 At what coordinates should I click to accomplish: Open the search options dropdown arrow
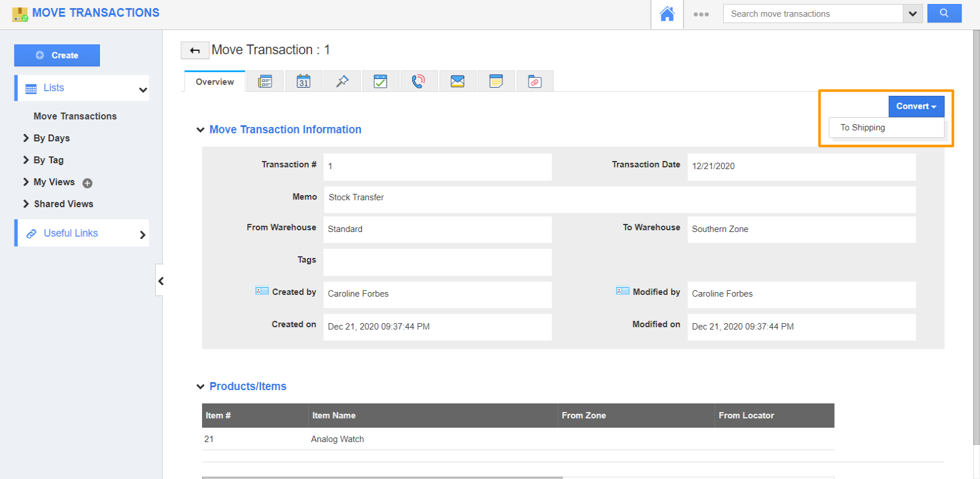pyautogui.click(x=912, y=14)
